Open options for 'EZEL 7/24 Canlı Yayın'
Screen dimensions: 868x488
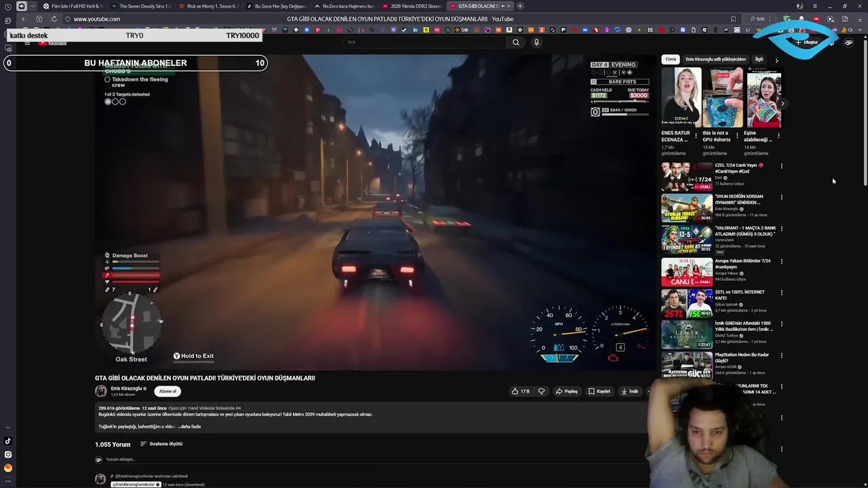tap(781, 166)
